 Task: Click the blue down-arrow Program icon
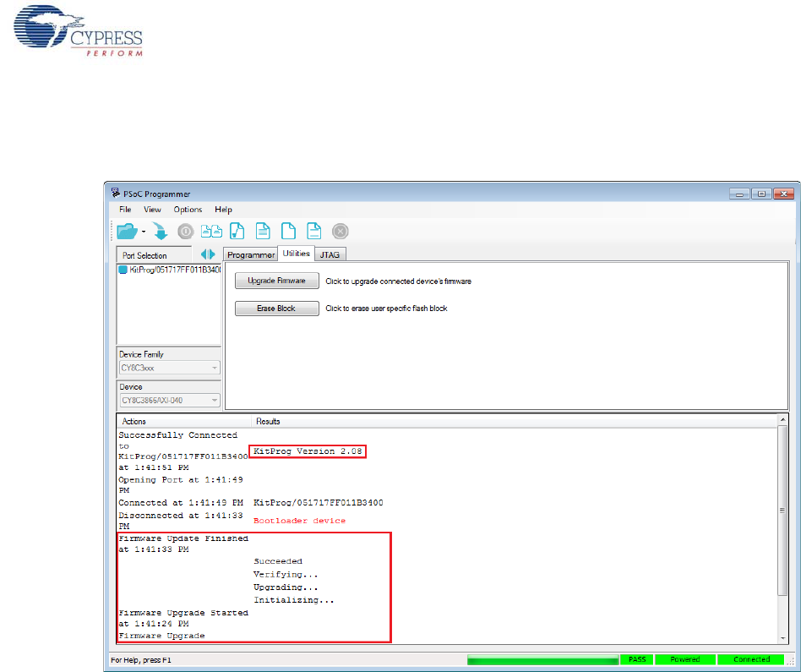pyautogui.click(x=161, y=232)
